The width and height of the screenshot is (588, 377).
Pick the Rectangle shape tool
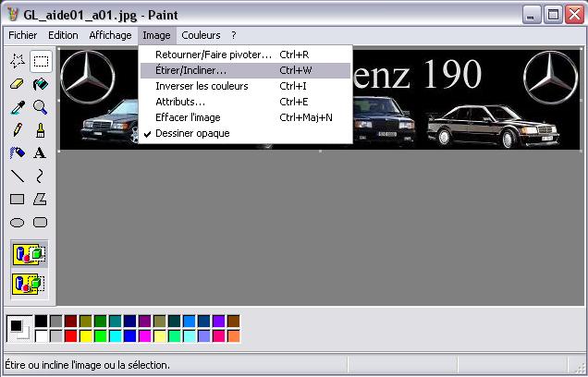pyautogui.click(x=18, y=199)
